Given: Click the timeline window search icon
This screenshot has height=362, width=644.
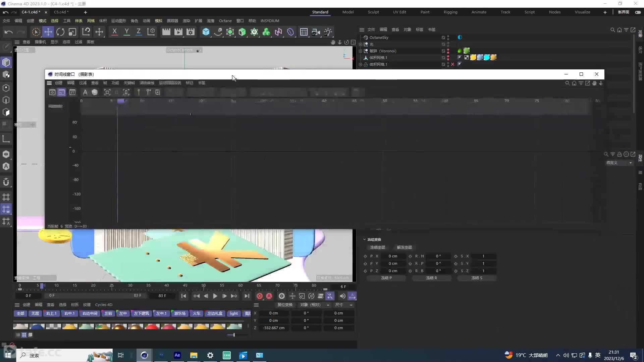Looking at the screenshot, I should click(x=567, y=83).
